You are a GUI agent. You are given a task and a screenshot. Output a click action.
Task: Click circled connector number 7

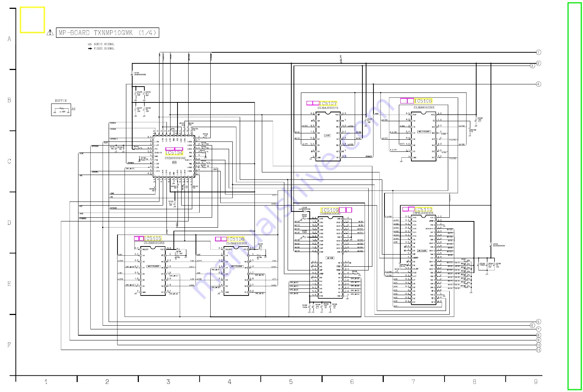click(x=538, y=329)
